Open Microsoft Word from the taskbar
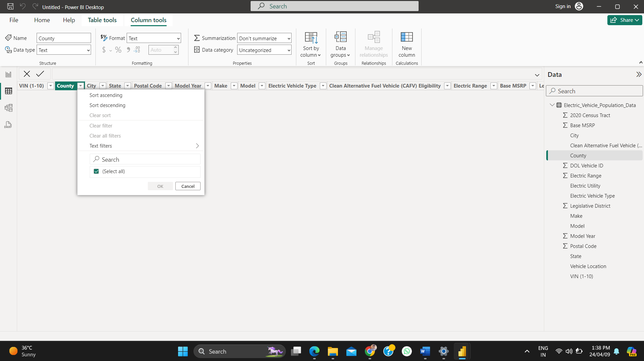The width and height of the screenshot is (644, 361). (425, 351)
